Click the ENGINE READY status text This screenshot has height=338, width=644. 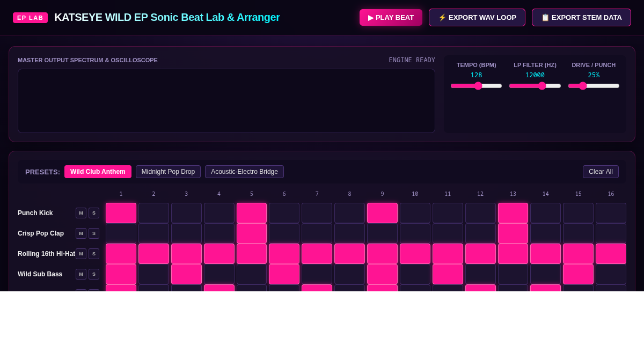tap(412, 60)
